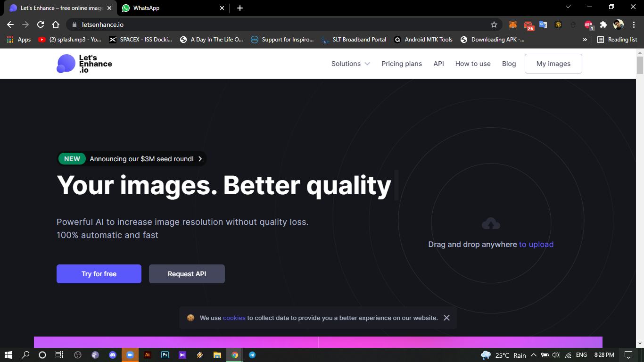Open the Chrome profile avatar
644x362 pixels.
(x=619, y=25)
